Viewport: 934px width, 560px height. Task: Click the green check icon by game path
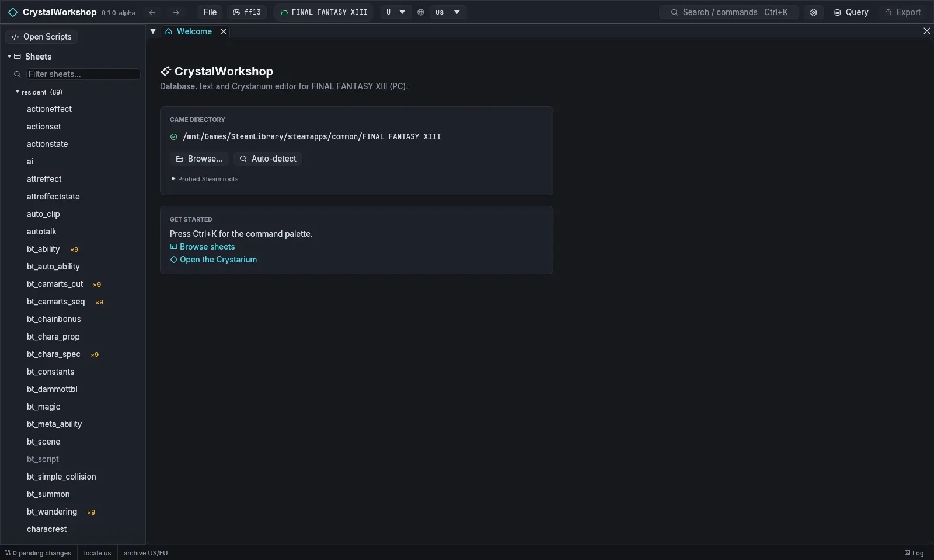[x=174, y=137]
